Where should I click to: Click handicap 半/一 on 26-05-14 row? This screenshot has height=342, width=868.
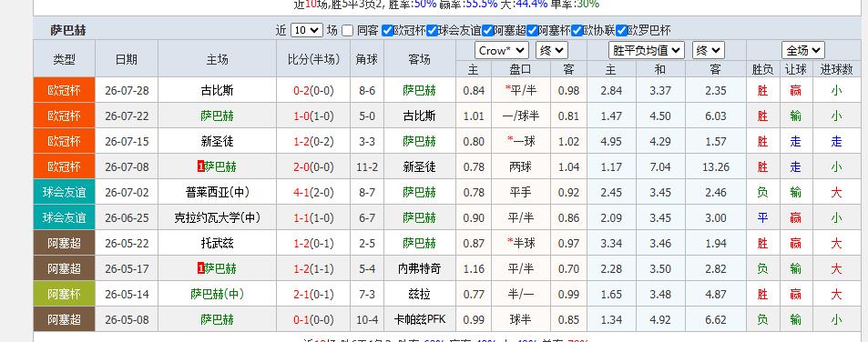[x=520, y=294]
